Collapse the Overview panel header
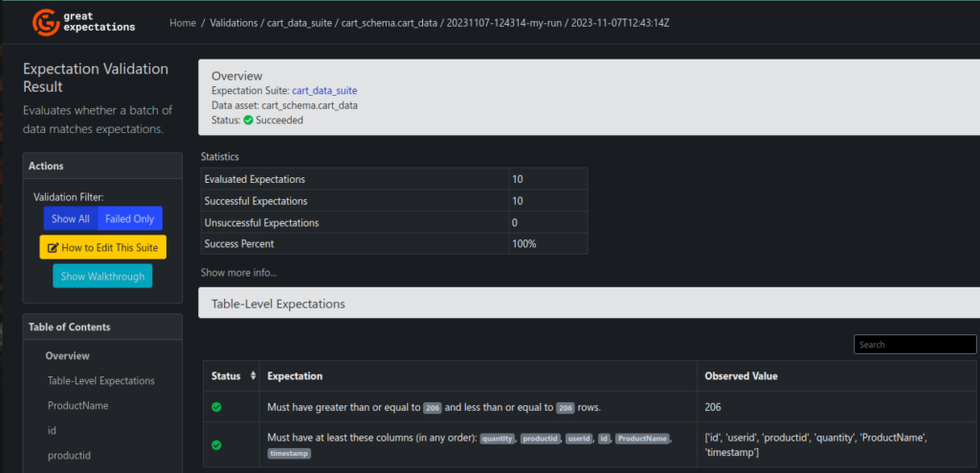Screen dimensions: 980x473 pos(236,76)
